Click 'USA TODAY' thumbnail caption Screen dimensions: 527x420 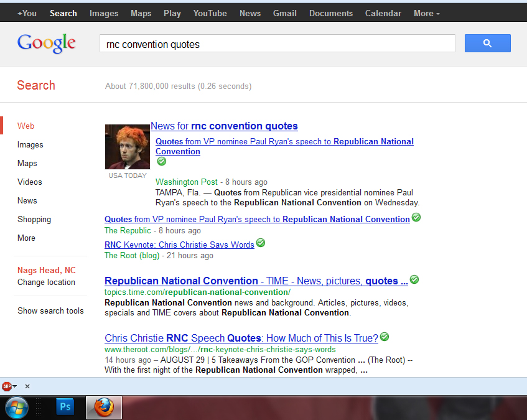pyautogui.click(x=128, y=175)
